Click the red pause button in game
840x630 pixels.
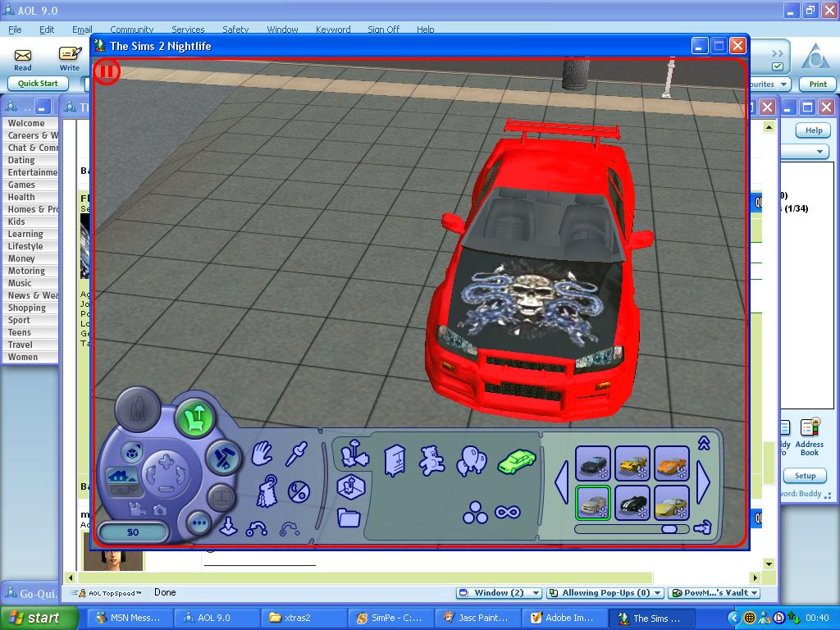107,71
